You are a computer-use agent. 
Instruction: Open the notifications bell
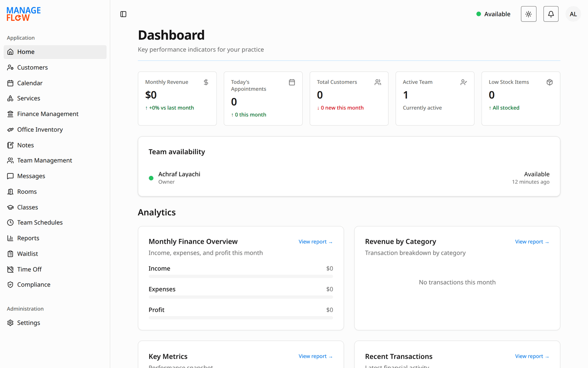click(x=551, y=14)
